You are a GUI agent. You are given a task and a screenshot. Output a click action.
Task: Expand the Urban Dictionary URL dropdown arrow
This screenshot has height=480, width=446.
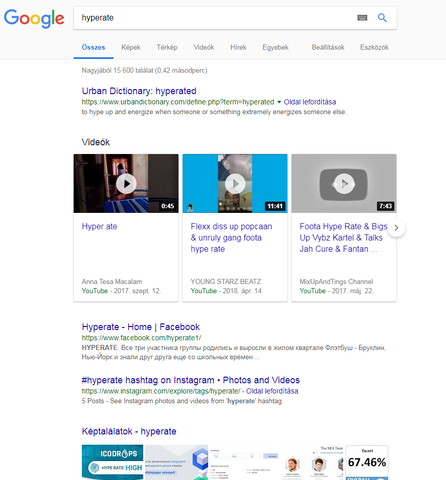[279, 102]
